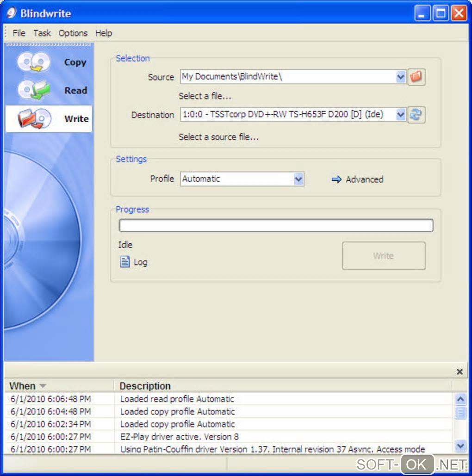472x476 pixels.
Task: Select the 6/1/2010 6:04:48 PM log row
Action: coord(229,412)
